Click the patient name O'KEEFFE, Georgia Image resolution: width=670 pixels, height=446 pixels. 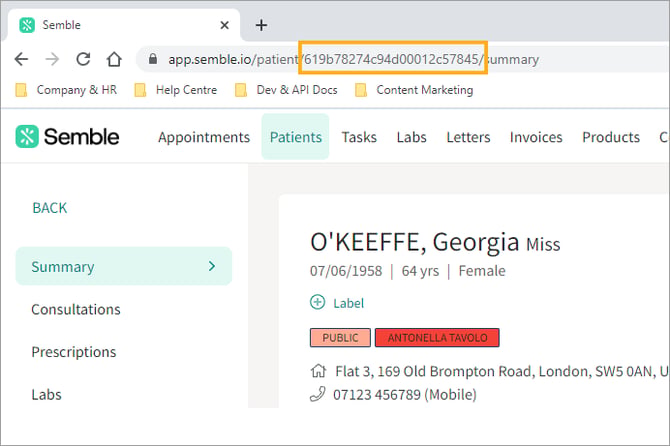point(414,242)
